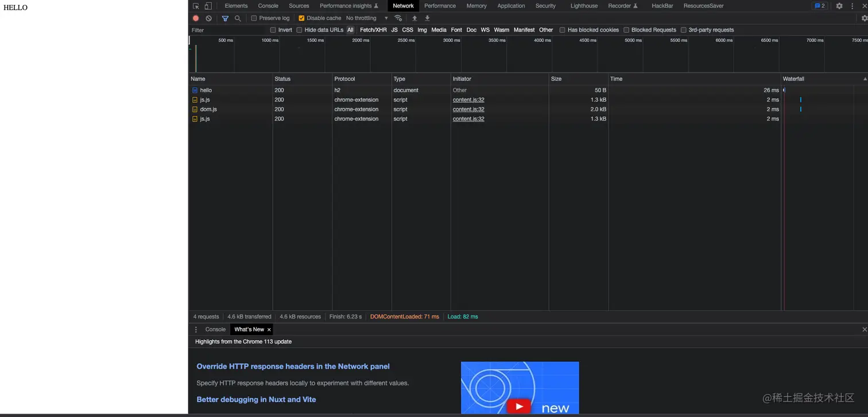Open the Memory tab

[x=476, y=6]
